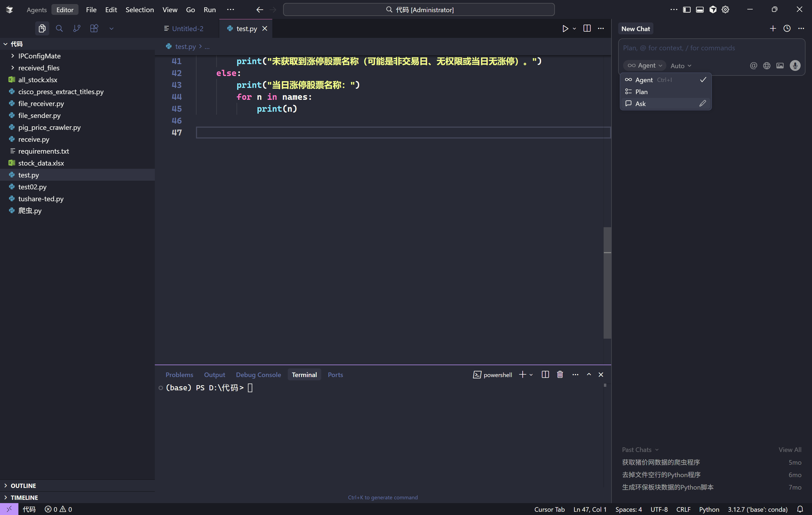Screen dimensions: 812x515
Task: Open the Selection menu
Action: [x=140, y=9]
